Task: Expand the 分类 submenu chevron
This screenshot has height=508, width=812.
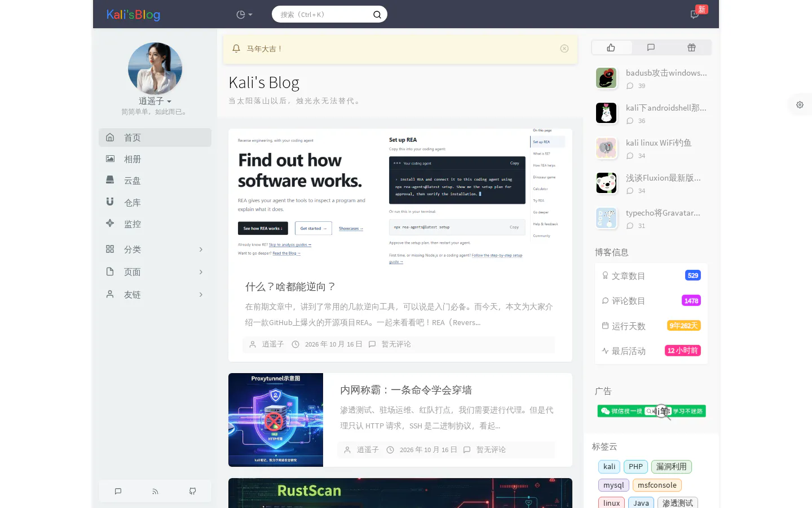Action: point(201,249)
